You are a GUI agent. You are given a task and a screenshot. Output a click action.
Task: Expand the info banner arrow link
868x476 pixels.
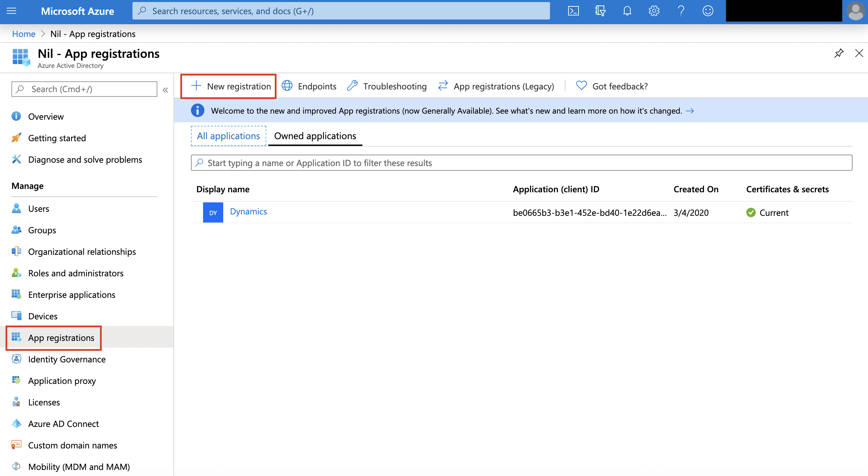click(x=690, y=111)
